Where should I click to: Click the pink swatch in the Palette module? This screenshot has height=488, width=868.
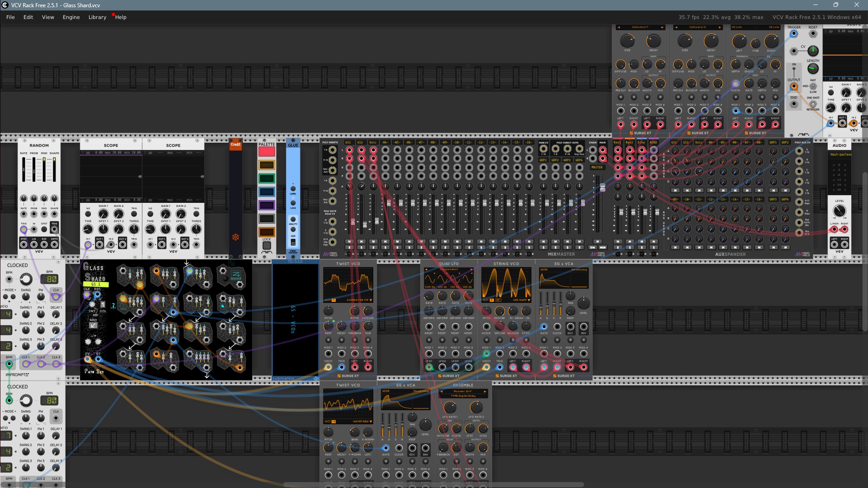pyautogui.click(x=267, y=152)
